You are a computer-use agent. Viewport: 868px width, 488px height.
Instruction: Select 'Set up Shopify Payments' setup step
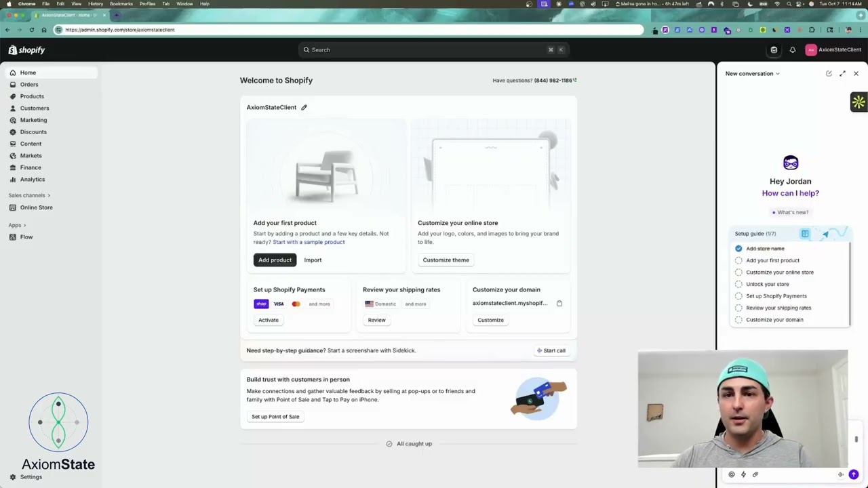(776, 296)
